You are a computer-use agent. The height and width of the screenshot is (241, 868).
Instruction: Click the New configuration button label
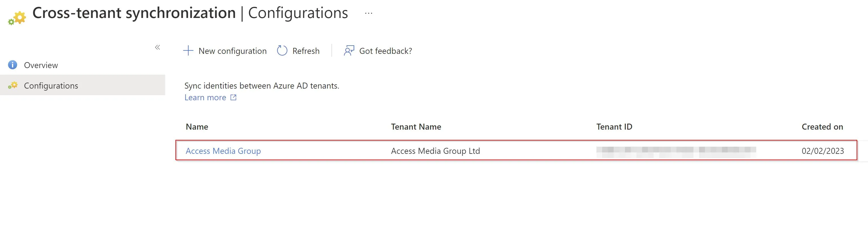tap(232, 51)
